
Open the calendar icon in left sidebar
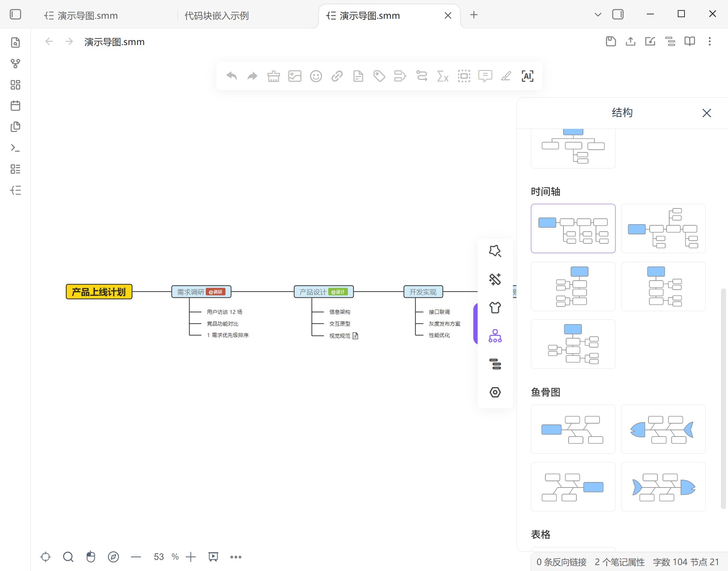click(15, 106)
